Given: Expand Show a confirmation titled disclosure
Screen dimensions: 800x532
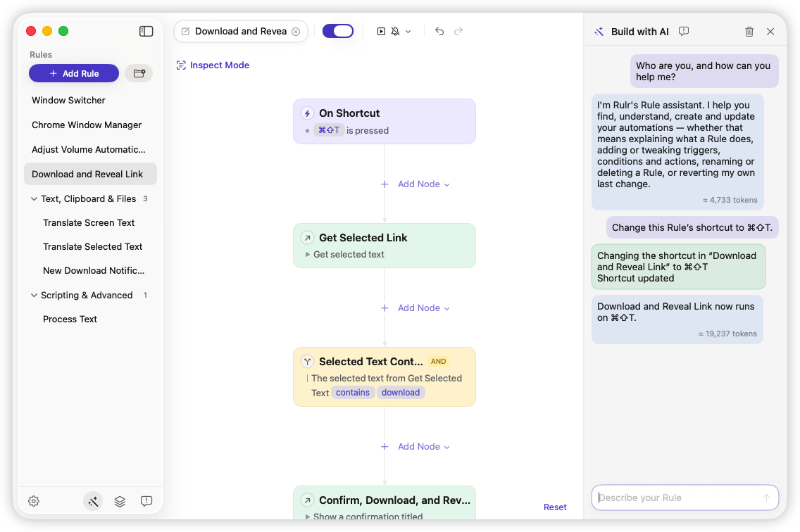Looking at the screenshot, I should pyautogui.click(x=308, y=517).
